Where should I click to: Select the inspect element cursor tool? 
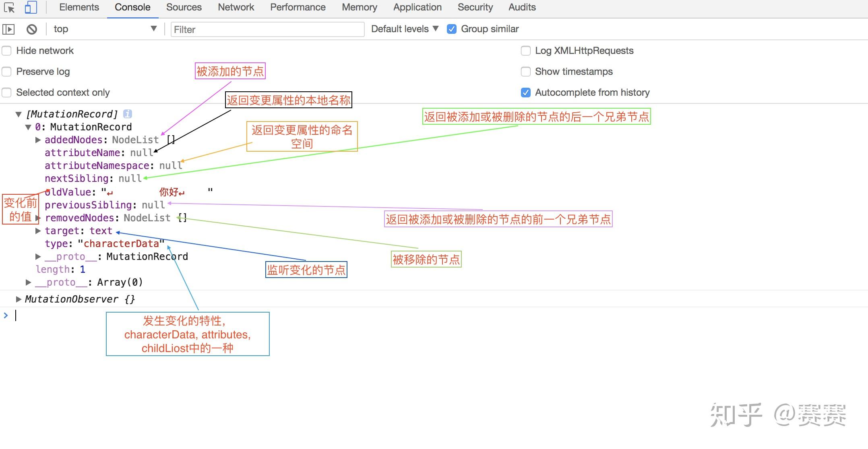[10, 7]
